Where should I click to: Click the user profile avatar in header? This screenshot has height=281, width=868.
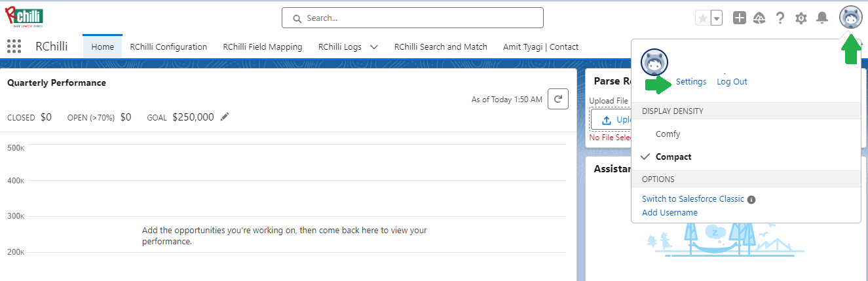click(x=850, y=18)
